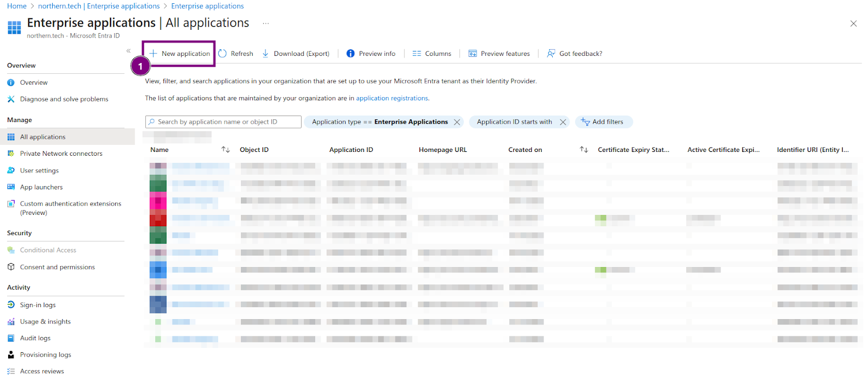Open the ellipsis more options in title
The width and height of the screenshot is (868, 382).
point(266,23)
